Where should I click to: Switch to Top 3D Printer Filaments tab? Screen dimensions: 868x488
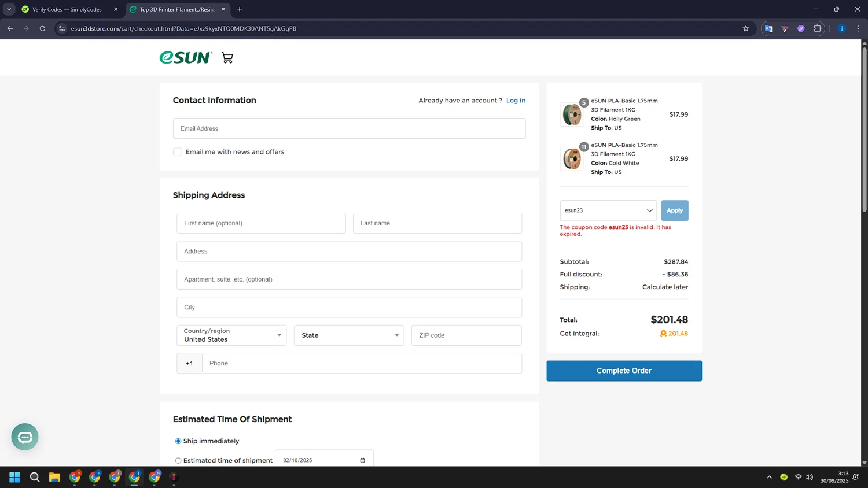(176, 9)
